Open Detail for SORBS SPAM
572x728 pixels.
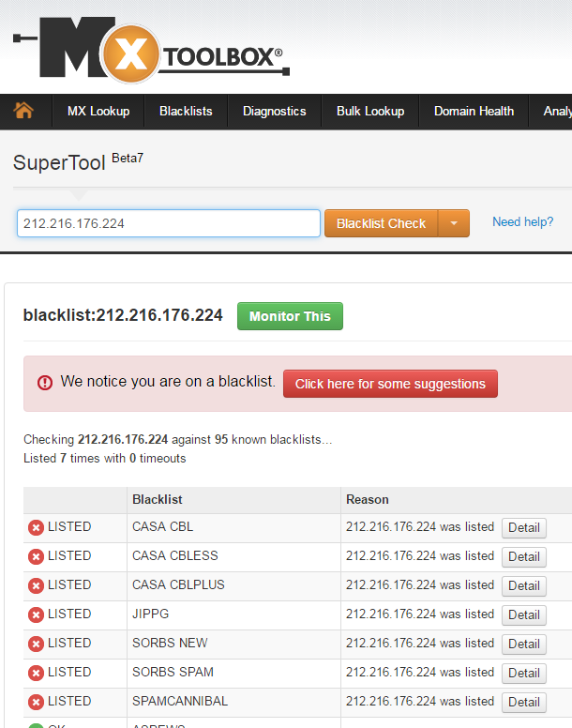pos(524,673)
